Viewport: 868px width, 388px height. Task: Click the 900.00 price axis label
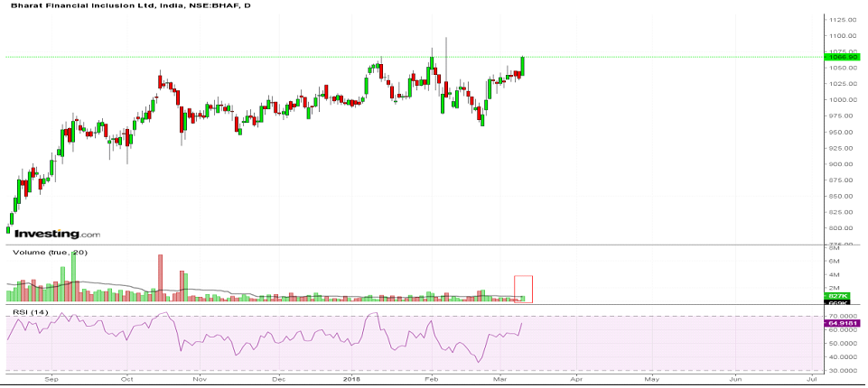(x=843, y=164)
